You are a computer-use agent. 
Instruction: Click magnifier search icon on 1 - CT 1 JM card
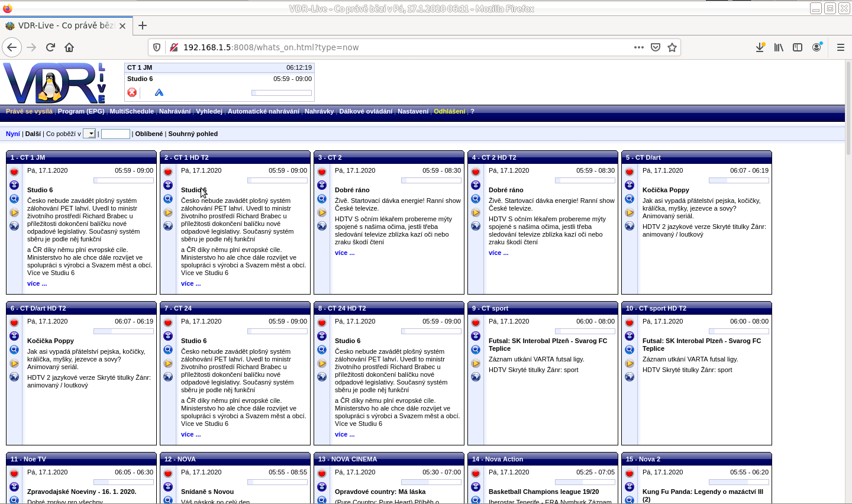[14, 199]
